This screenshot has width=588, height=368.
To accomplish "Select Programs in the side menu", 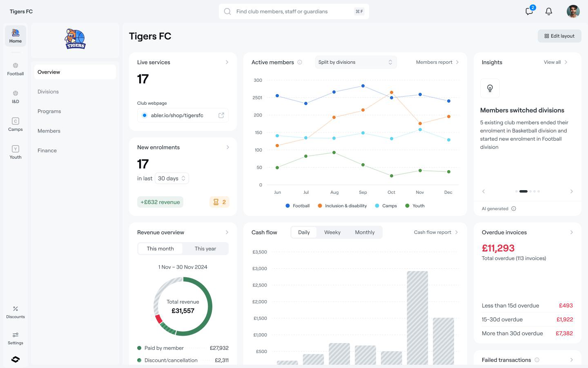I will [75, 111].
